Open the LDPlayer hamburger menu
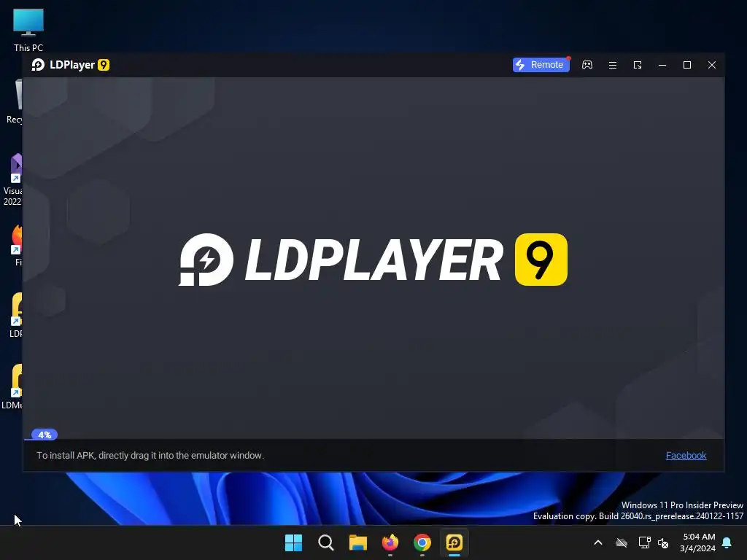Viewport: 747px width, 560px height. 613,65
